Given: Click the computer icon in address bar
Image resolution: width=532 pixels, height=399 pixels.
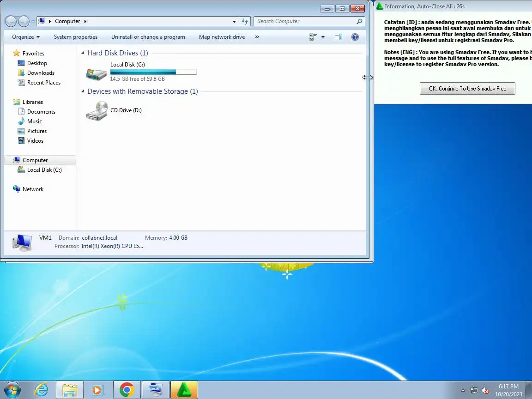Looking at the screenshot, I should click(42, 21).
